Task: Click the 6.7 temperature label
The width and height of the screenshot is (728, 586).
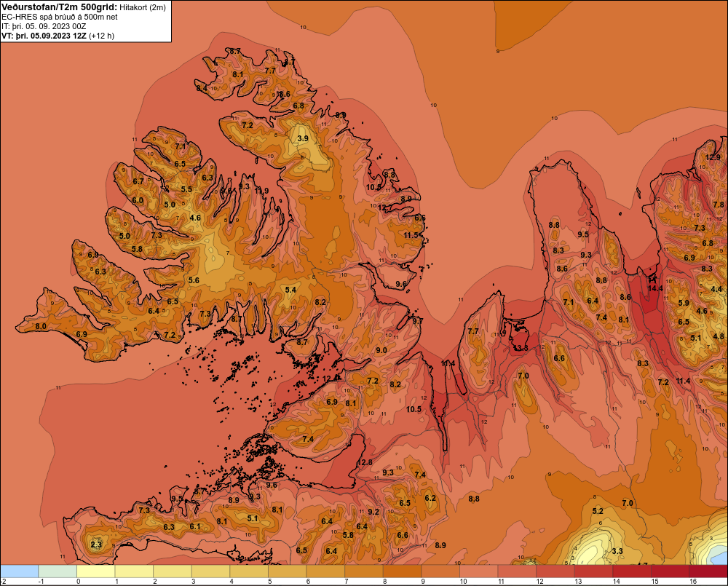Action: point(138,181)
